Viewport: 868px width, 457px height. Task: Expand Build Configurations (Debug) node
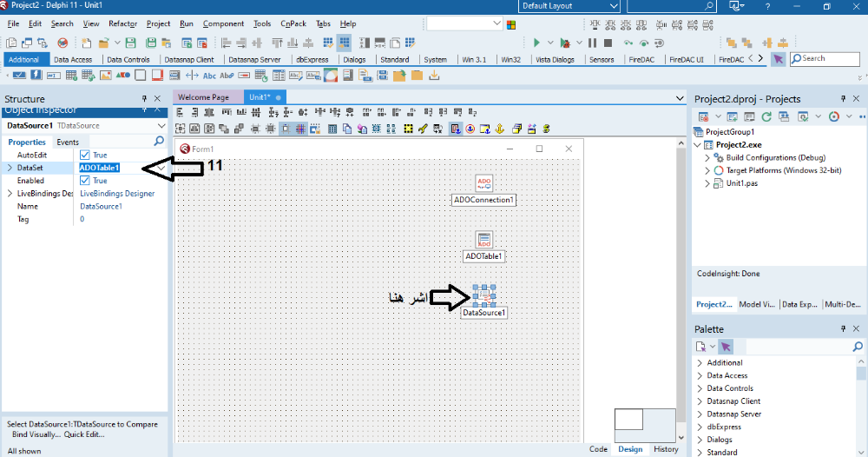click(x=707, y=157)
